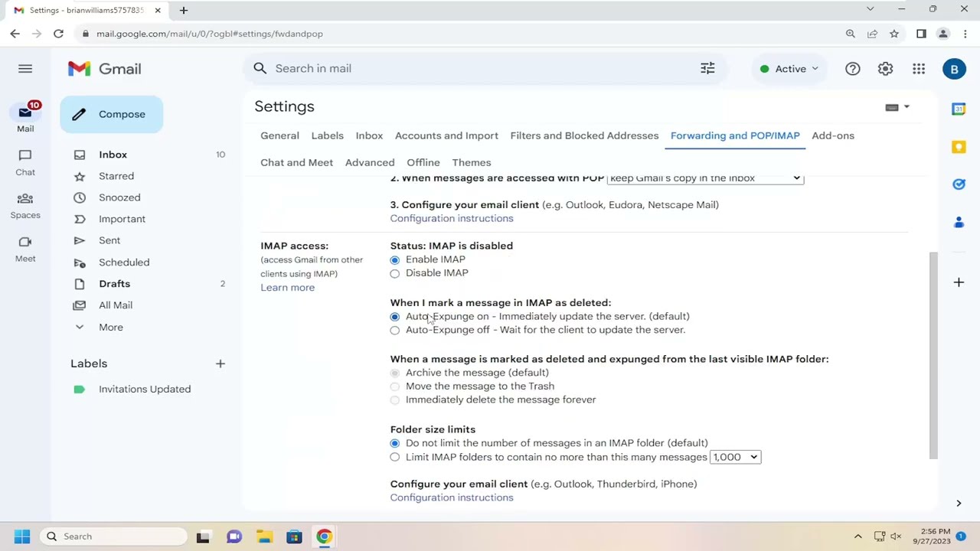Open Google Calendar side panel icon
The image size is (980, 551).
coord(959,109)
